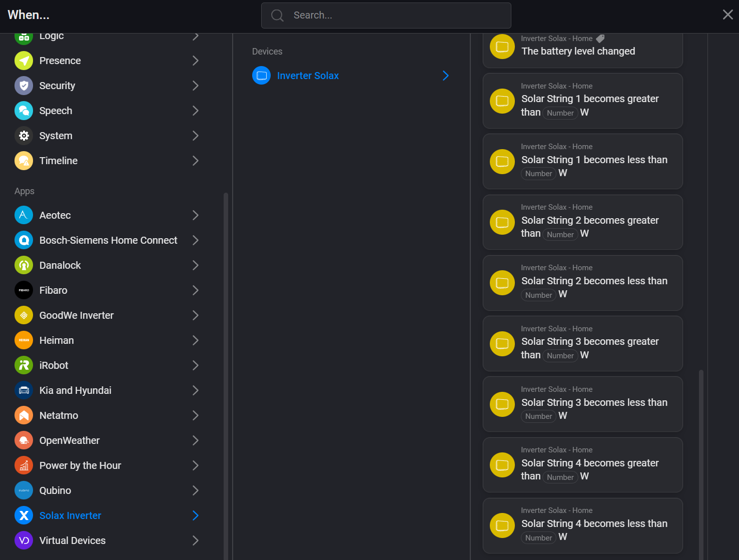
Task: Select Kia and Hyundai app entry
Action: coord(108,390)
